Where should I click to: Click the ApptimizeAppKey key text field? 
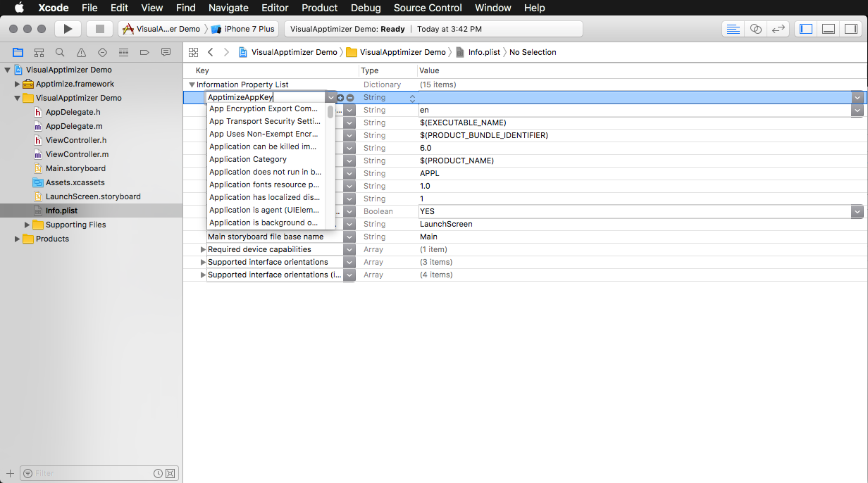pyautogui.click(x=266, y=98)
